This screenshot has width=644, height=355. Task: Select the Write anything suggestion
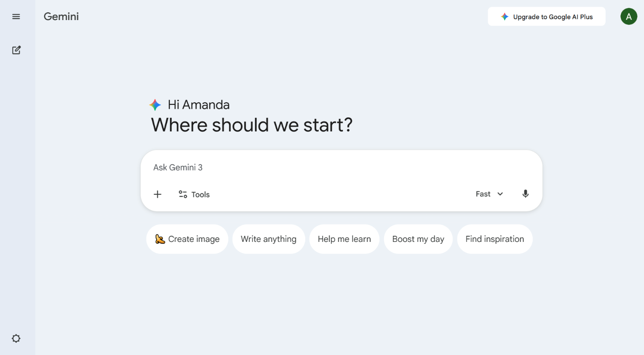coord(269,239)
